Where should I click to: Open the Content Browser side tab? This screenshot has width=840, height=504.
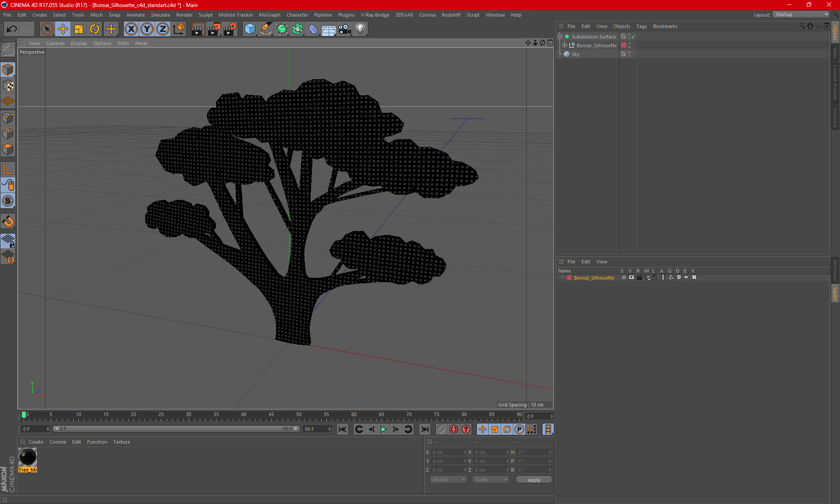(835, 82)
